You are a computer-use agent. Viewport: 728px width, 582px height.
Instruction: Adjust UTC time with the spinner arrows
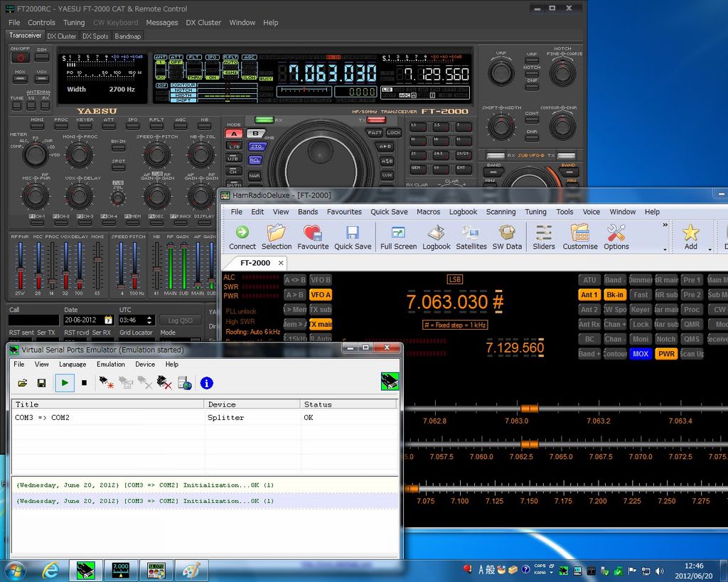pos(149,320)
